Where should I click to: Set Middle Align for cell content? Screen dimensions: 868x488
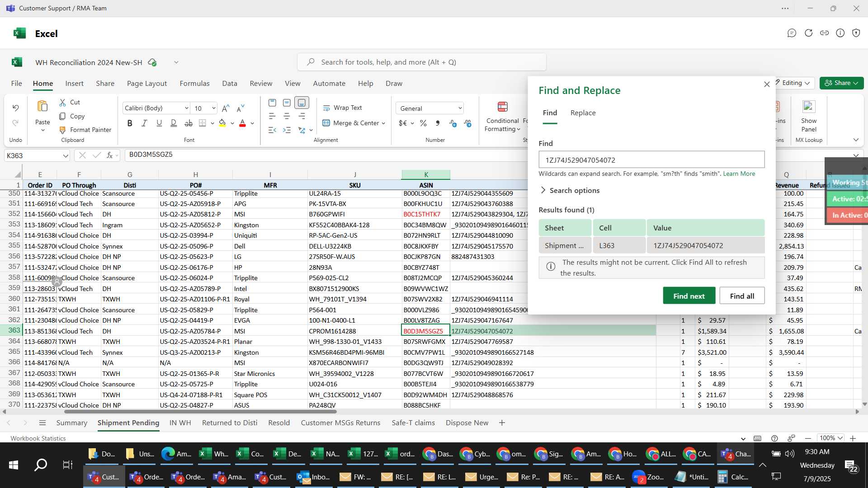pos(287,103)
